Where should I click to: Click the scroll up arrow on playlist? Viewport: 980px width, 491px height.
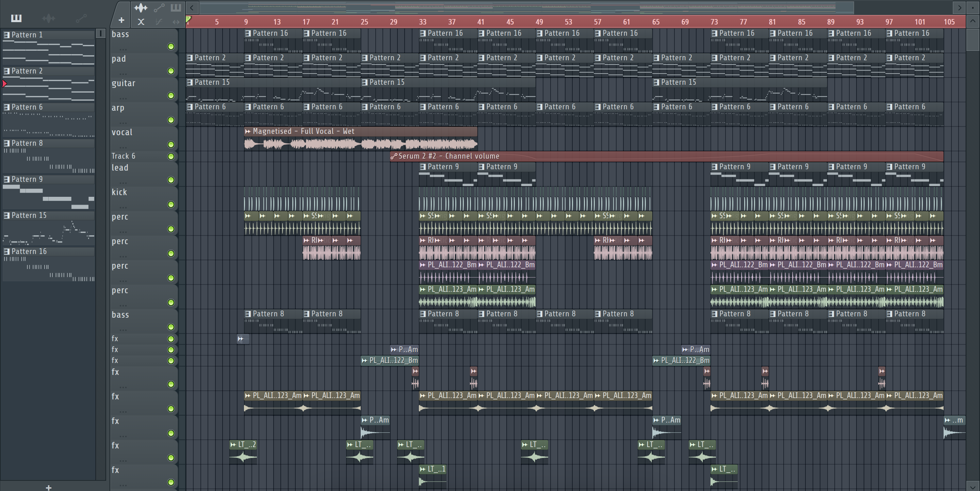point(973,21)
